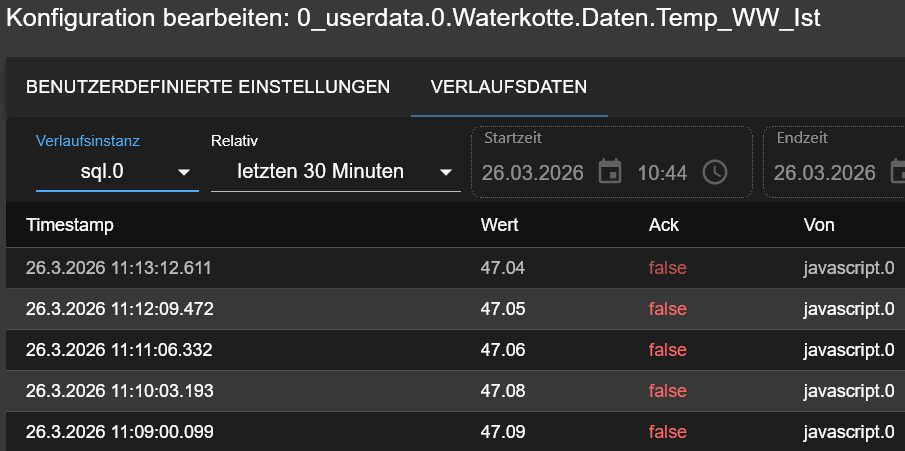Open the Relativ 'letzten 30 Minuten' dropdown
905x451 pixels.
(x=446, y=172)
